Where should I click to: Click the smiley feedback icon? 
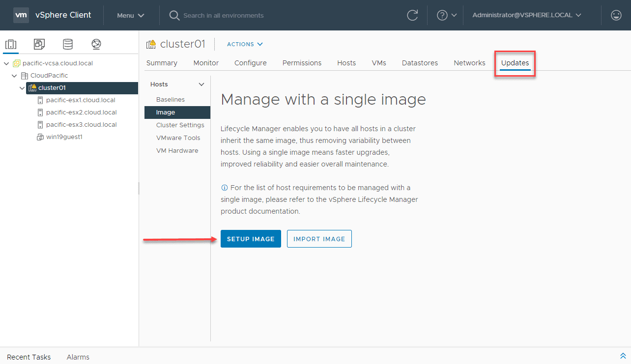pyautogui.click(x=616, y=15)
